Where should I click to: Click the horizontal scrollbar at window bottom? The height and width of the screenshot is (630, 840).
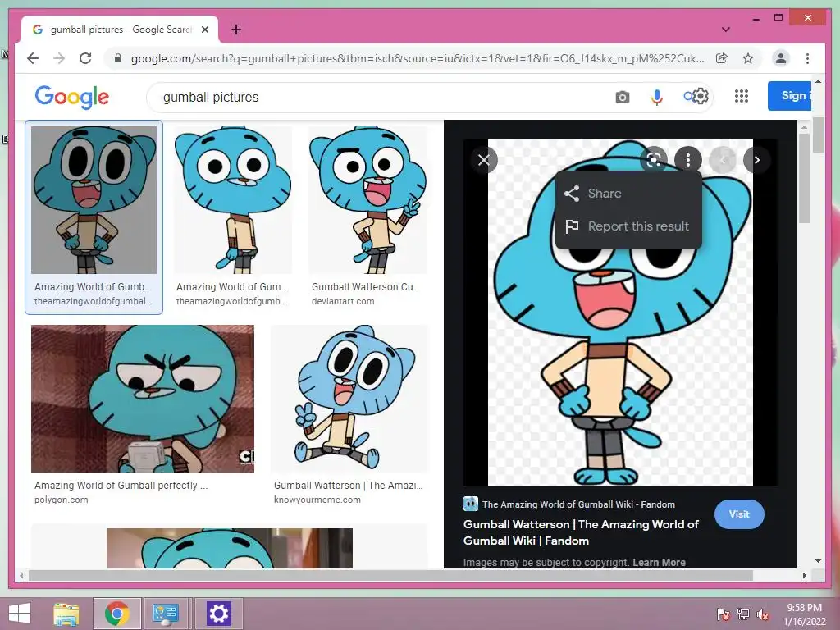pyautogui.click(x=390, y=575)
